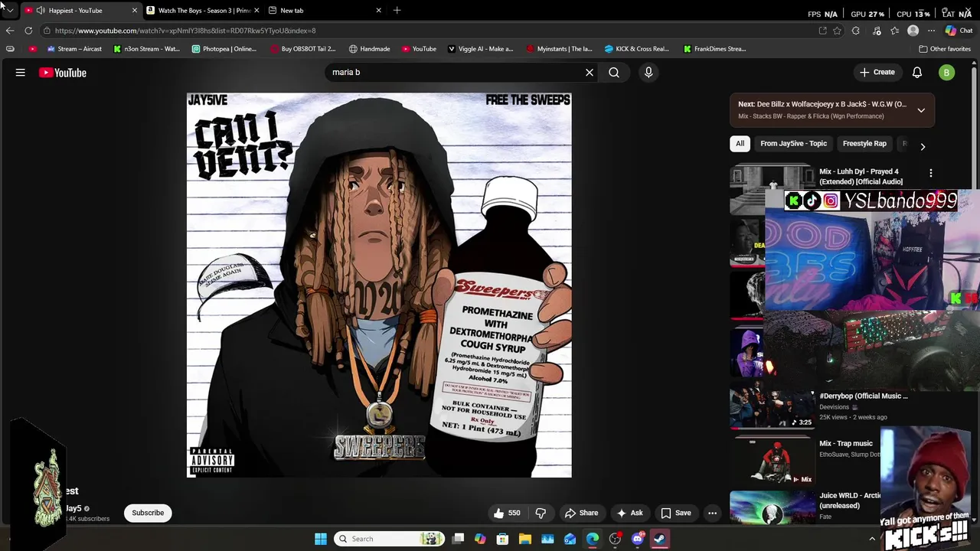The width and height of the screenshot is (980, 551).
Task: Go to YouTube home via the logo
Action: pos(63,73)
